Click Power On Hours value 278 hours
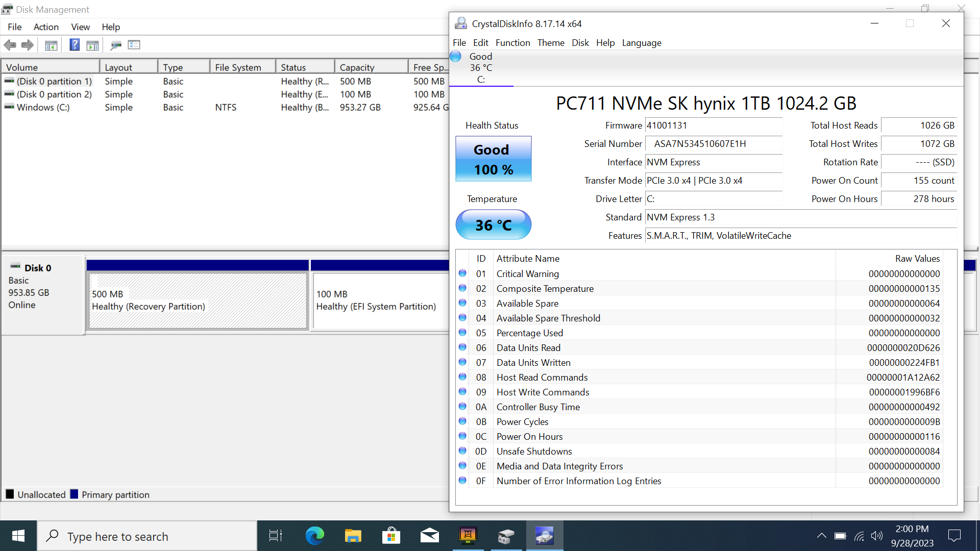Screen dimensions: 980x551 pyautogui.click(x=919, y=199)
